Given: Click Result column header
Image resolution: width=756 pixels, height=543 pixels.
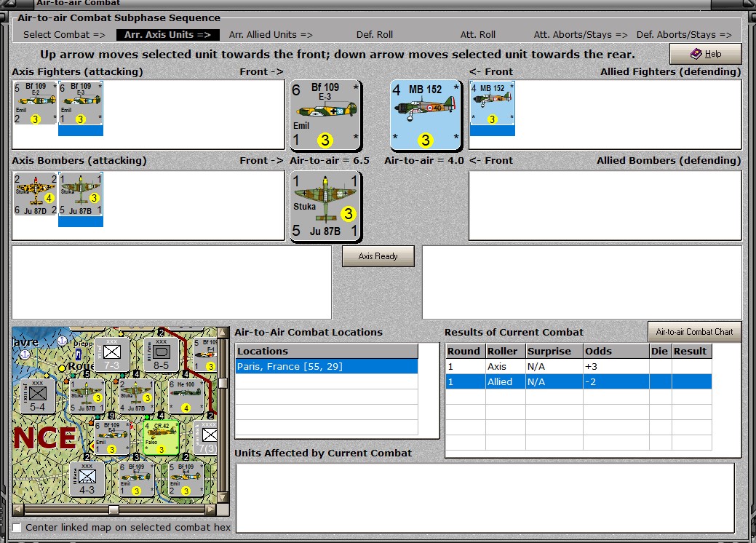Looking at the screenshot, I should tap(691, 351).
